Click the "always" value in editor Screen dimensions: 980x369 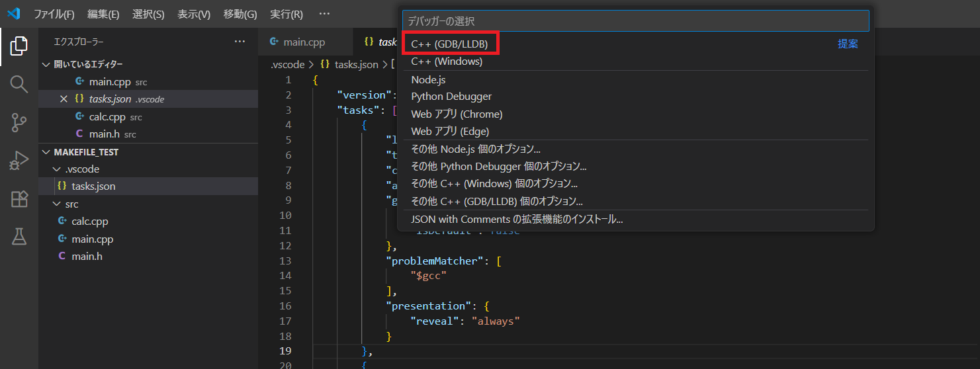point(496,321)
